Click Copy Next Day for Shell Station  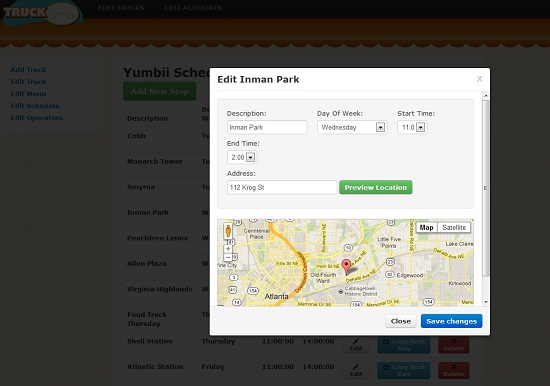point(404,345)
